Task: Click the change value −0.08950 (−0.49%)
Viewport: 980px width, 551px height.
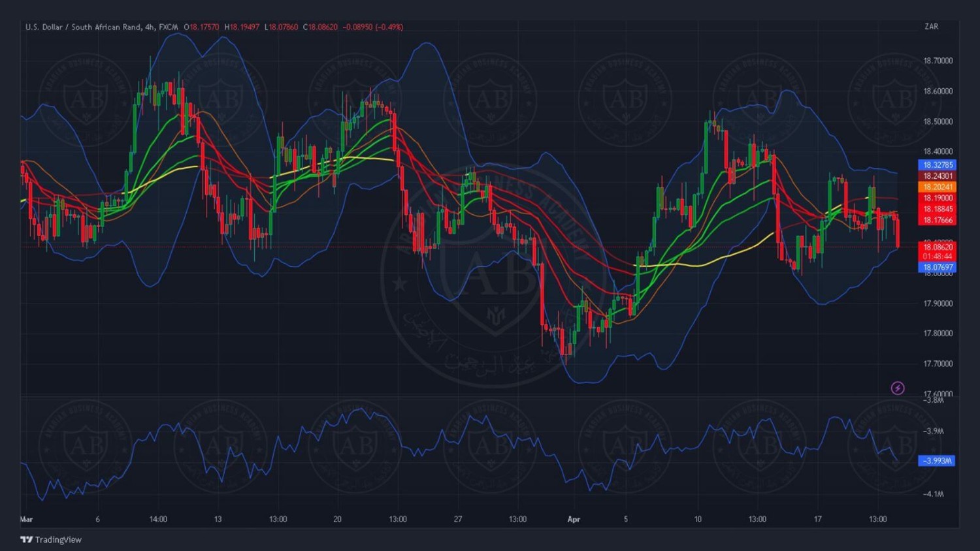Action: click(x=372, y=27)
